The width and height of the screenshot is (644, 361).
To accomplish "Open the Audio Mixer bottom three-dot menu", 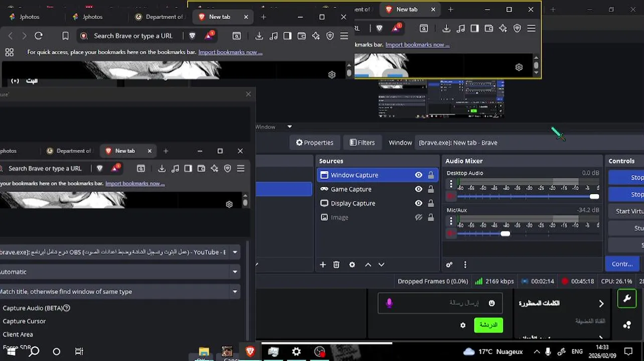I will (465, 265).
